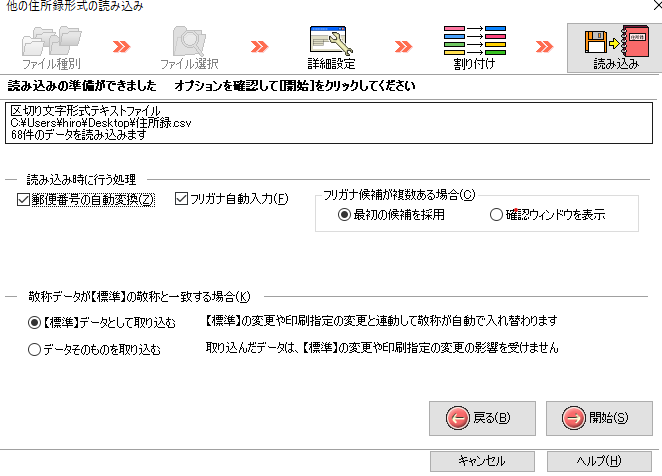The image size is (662, 476).
Task: Click the red arrow between ファイル種別 and ファイル選択
Action: point(121,47)
